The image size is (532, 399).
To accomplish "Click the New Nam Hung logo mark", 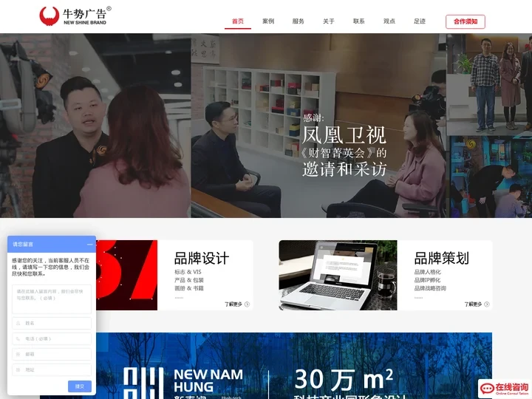I will [x=143, y=383].
